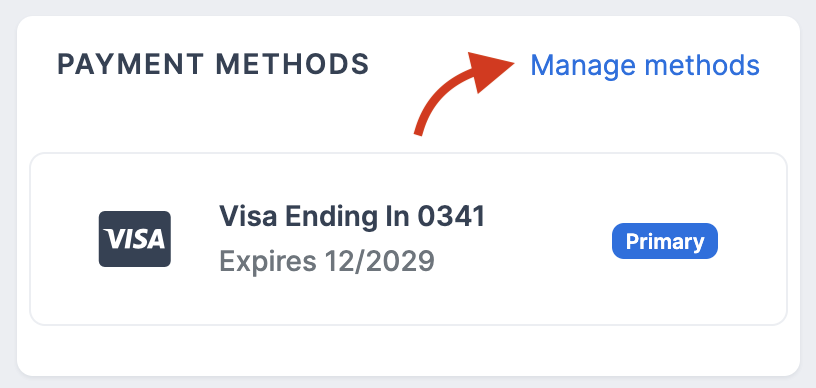
Task: Click the Visa Ending In 0341 title
Action: tap(352, 216)
